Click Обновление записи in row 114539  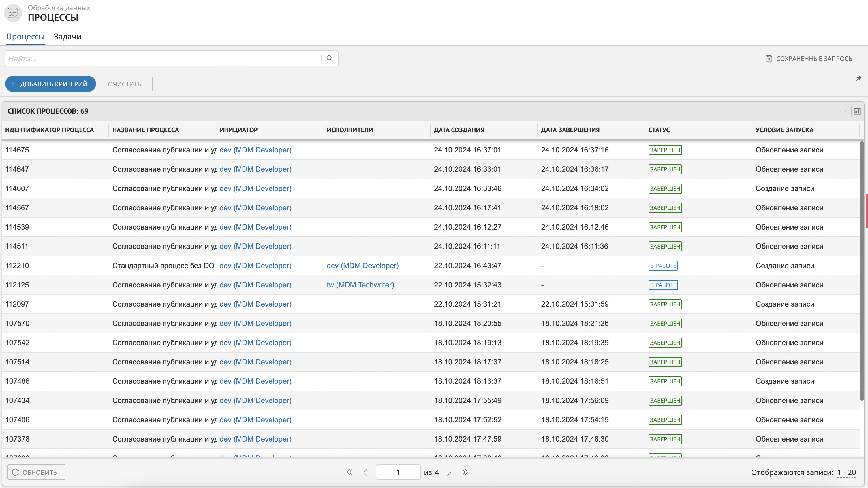point(790,227)
